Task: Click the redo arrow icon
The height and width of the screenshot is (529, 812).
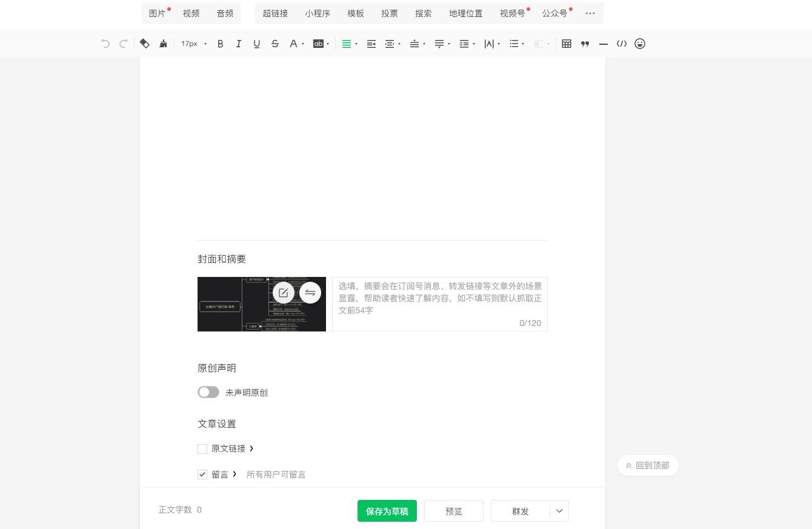Action: 124,44
